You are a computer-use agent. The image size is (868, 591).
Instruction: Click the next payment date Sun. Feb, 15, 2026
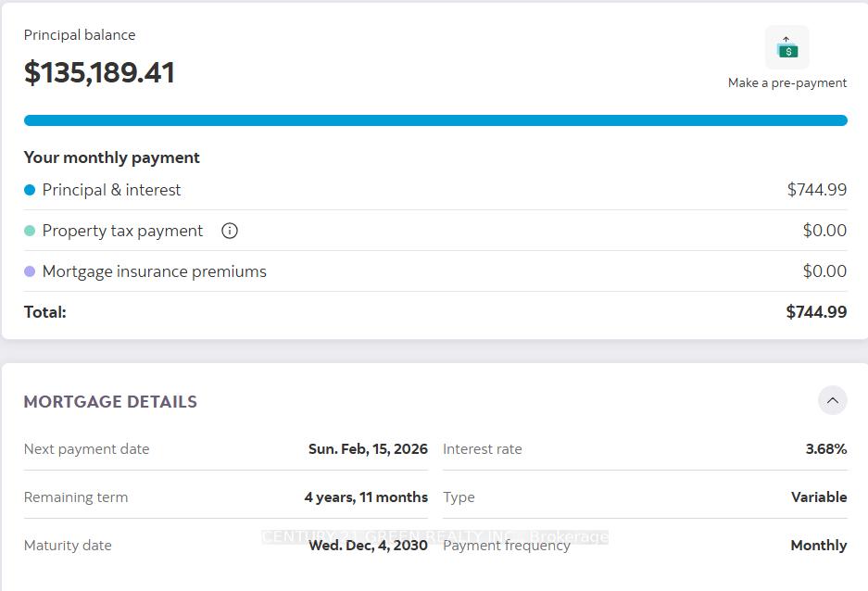[x=368, y=449]
